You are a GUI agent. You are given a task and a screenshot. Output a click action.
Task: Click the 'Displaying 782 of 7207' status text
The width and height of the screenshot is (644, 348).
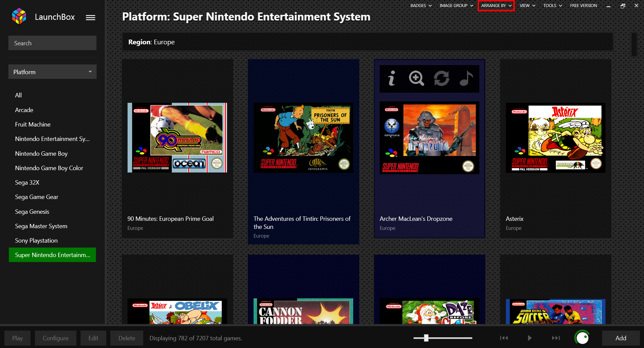click(x=196, y=338)
